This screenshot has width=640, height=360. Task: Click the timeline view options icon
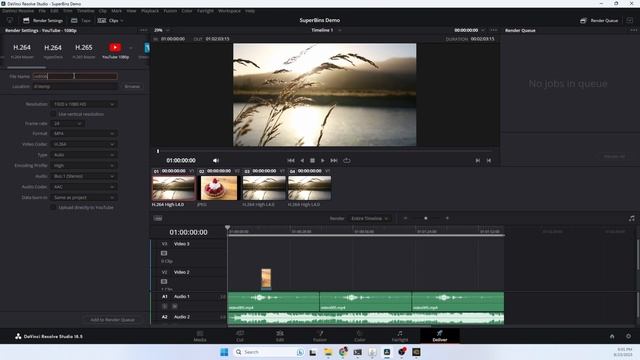coord(158,218)
